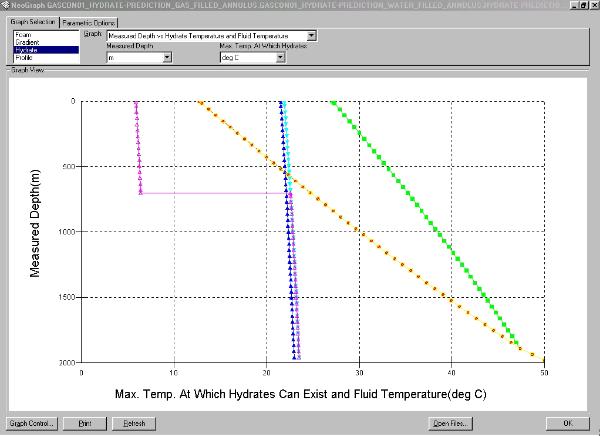Open the Parametric Options tab
Screen dimensions: 600x436
pyautogui.click(x=88, y=22)
